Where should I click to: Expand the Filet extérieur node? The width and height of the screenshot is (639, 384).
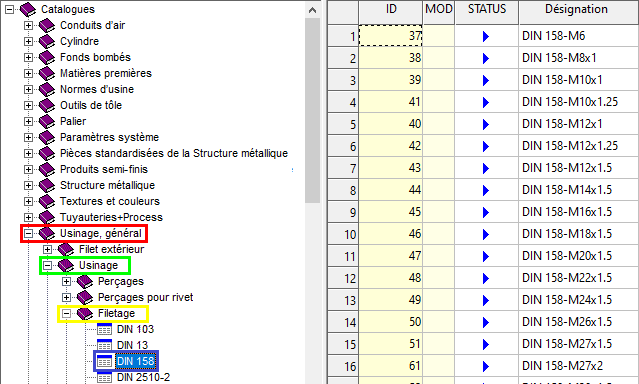point(47,249)
